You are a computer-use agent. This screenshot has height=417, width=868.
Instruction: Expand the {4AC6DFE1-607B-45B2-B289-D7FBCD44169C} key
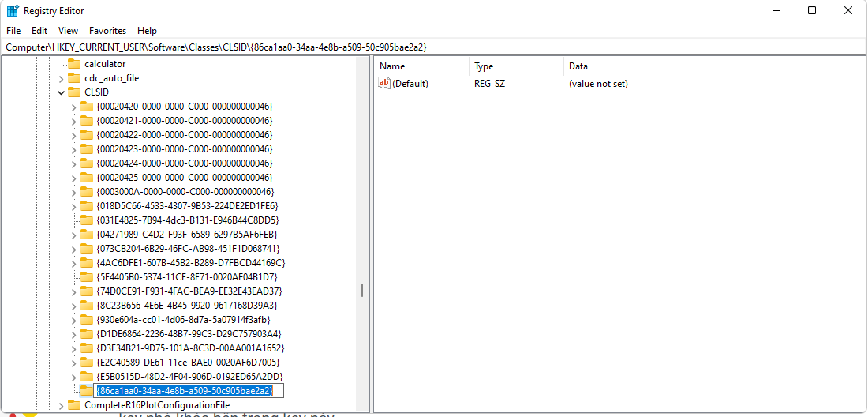[73, 263]
